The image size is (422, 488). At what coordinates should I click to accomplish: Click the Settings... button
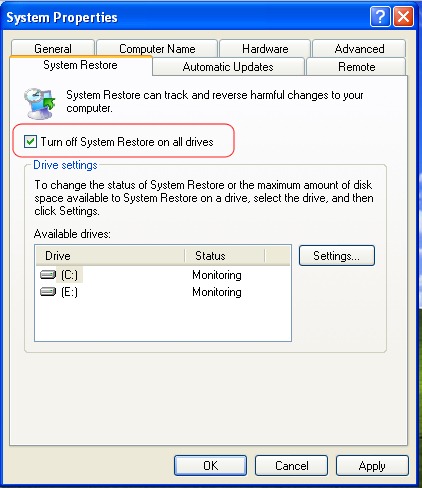(x=337, y=256)
